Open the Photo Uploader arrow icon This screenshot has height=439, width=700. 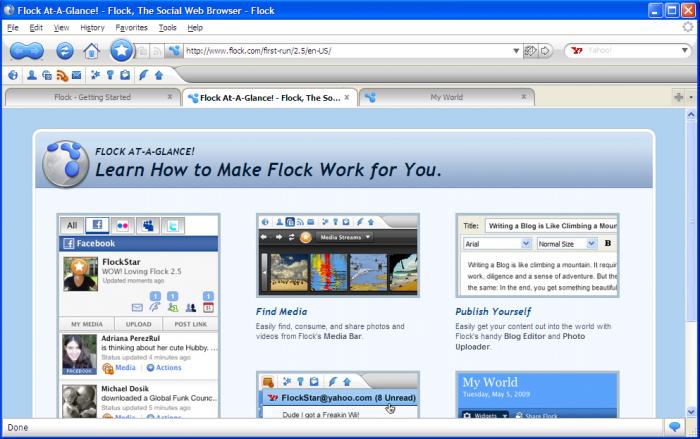click(x=158, y=75)
